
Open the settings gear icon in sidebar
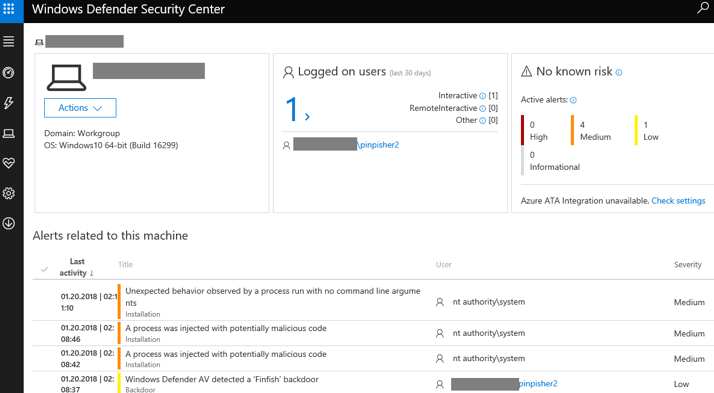coord(9,194)
